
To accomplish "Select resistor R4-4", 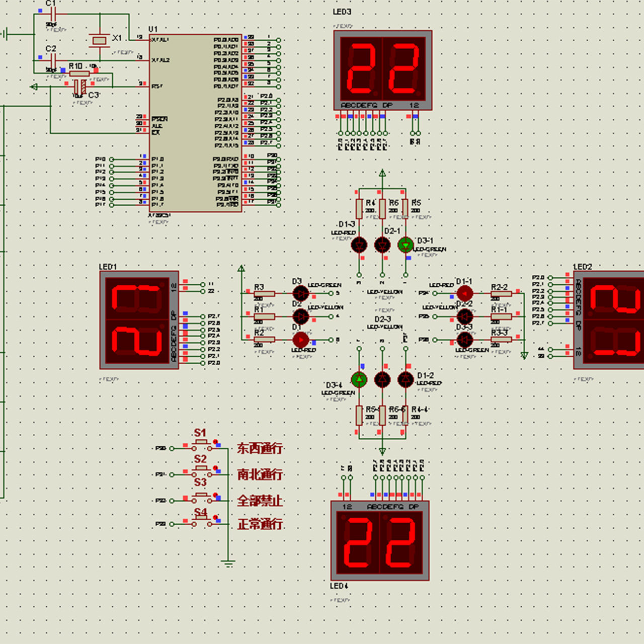I will (x=406, y=416).
